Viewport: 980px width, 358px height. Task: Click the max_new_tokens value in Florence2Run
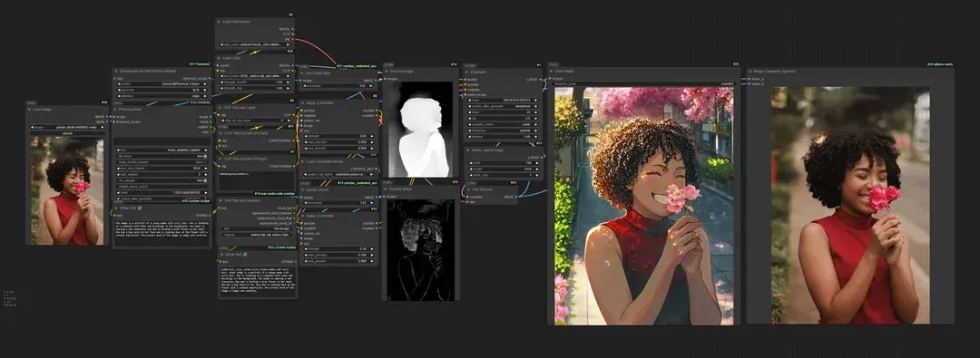click(x=162, y=168)
